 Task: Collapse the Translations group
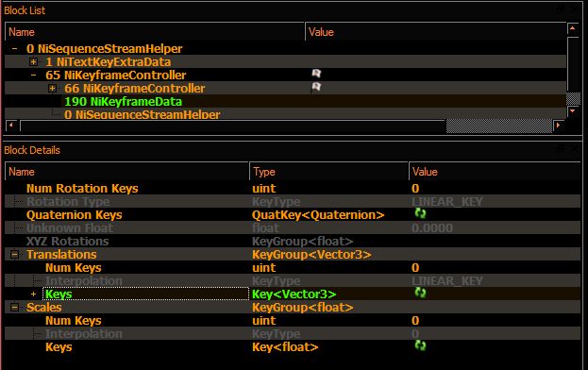14,255
